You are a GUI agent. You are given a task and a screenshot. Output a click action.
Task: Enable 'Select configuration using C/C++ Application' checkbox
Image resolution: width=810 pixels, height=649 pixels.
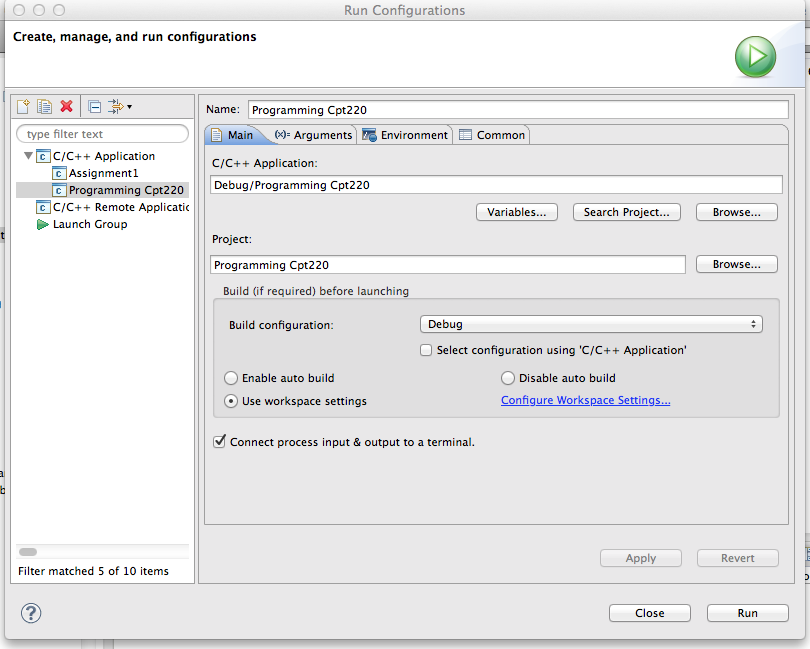tap(426, 351)
